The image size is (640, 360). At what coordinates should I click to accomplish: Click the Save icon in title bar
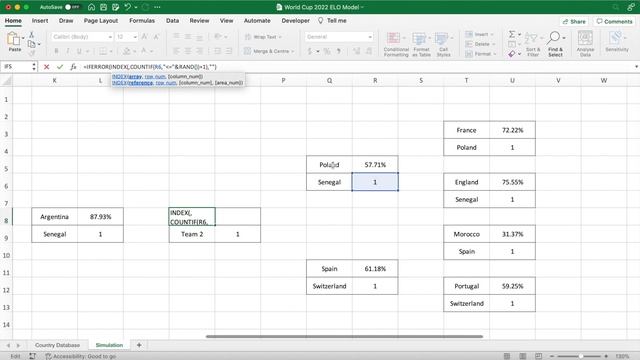click(104, 7)
